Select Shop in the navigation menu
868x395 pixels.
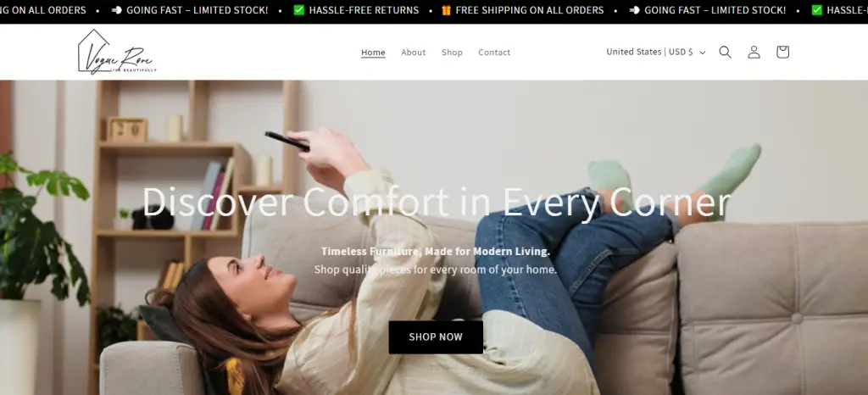[452, 52]
